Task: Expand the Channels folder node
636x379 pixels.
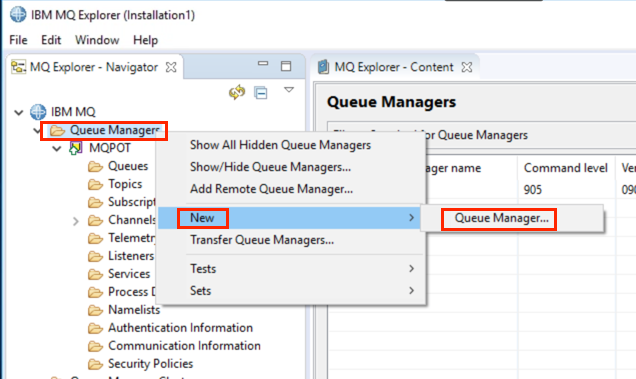Action: pyautogui.click(x=76, y=221)
